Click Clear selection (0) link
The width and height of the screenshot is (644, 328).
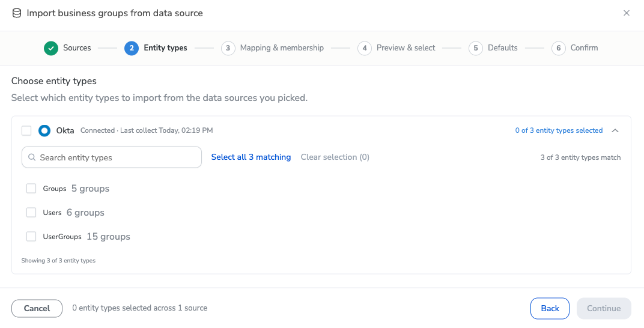(x=335, y=157)
